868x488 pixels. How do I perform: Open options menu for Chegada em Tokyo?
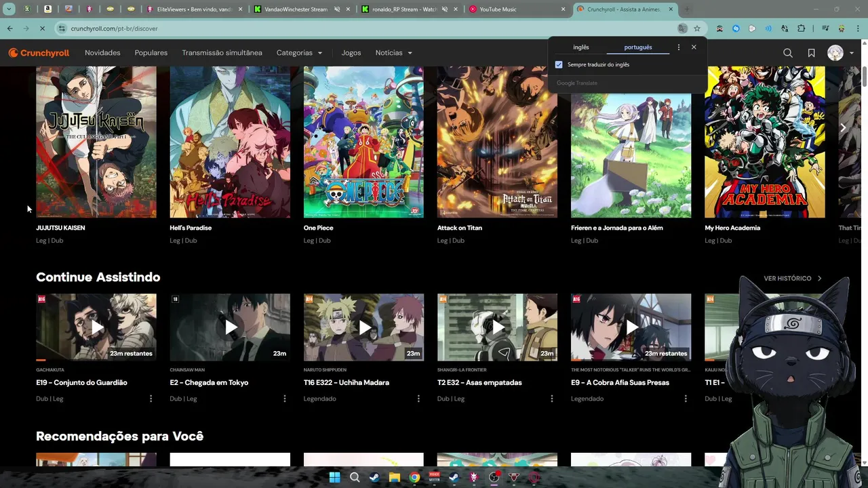coord(284,399)
